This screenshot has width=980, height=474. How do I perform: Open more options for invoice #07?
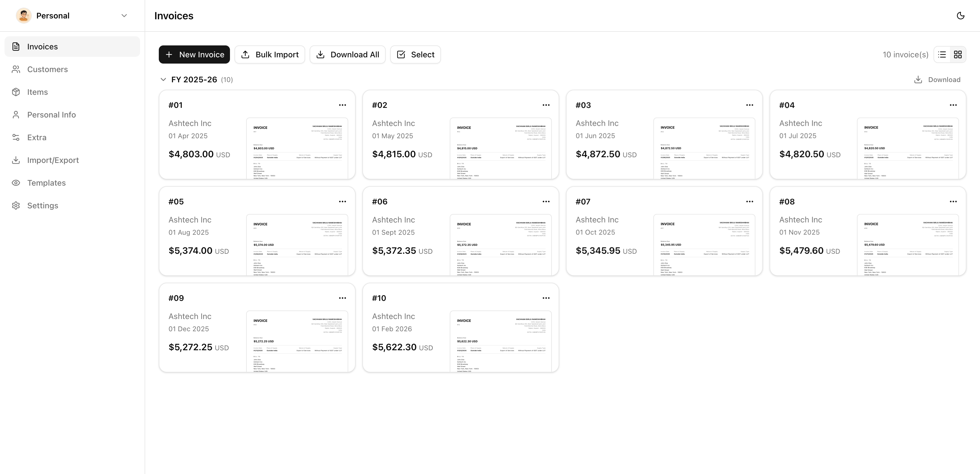click(x=749, y=202)
